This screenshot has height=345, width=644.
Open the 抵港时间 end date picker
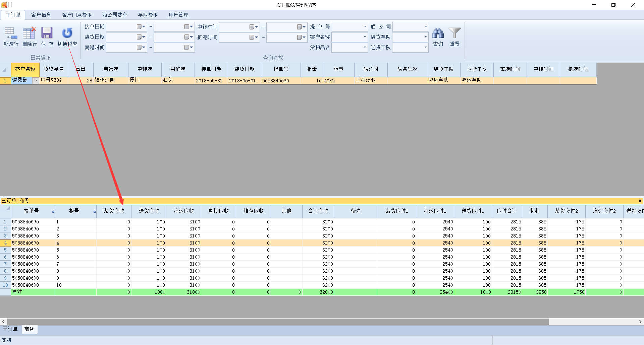click(302, 37)
